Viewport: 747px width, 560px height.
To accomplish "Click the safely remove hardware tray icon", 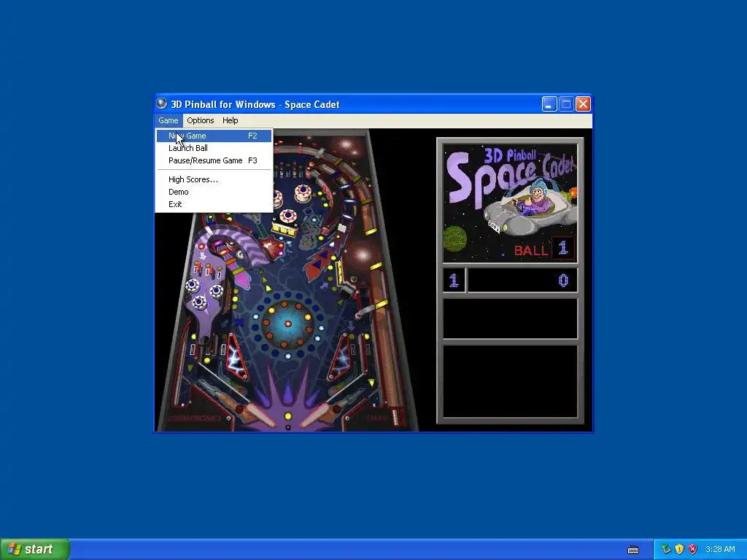I will pos(666,549).
